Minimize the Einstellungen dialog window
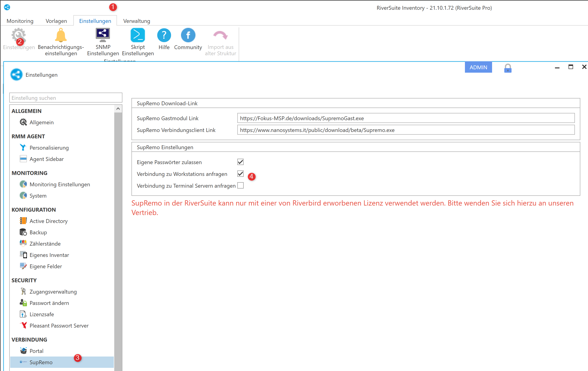 [557, 67]
